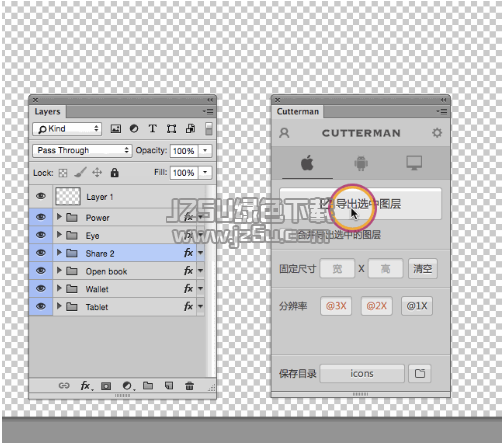Lock all padlock icon

coord(115,172)
